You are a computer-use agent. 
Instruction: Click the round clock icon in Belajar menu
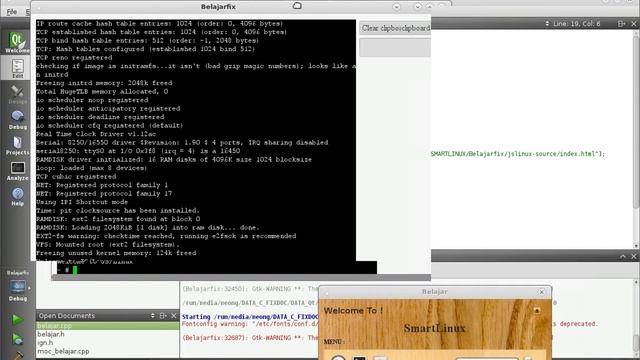pos(338,358)
